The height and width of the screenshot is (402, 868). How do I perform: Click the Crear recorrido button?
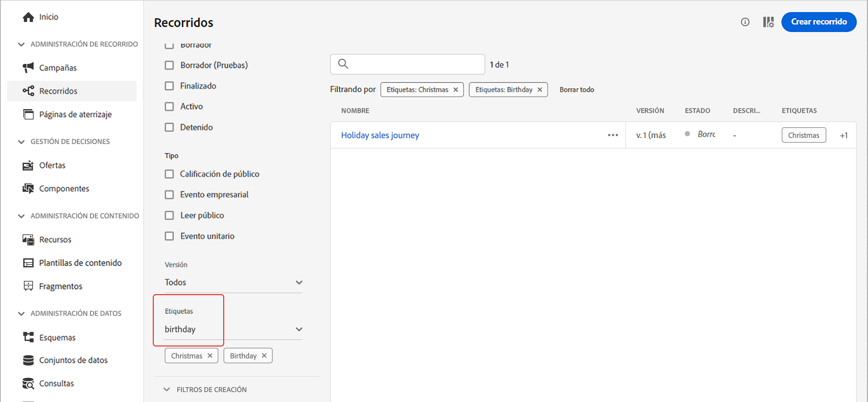point(819,22)
